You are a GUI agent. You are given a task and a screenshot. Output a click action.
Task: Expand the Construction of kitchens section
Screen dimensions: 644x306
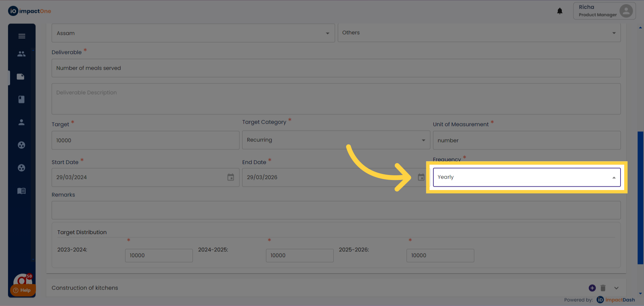coord(616,288)
